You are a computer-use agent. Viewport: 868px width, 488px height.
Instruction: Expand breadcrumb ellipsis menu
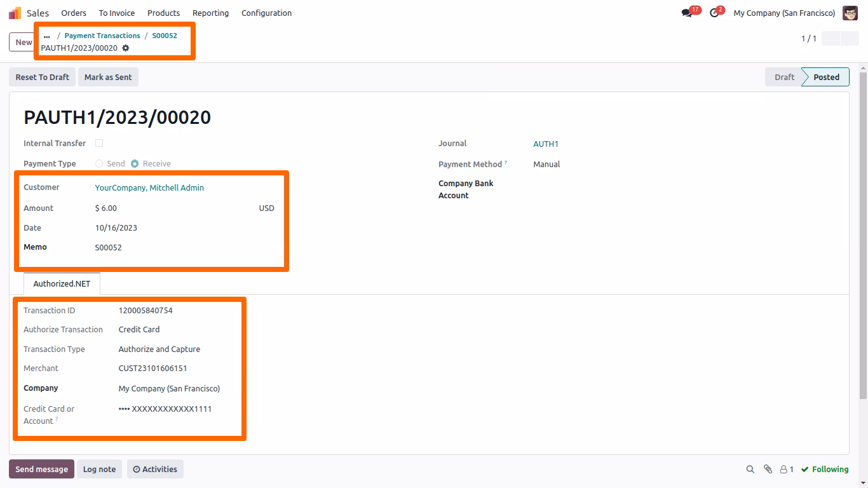(x=47, y=36)
